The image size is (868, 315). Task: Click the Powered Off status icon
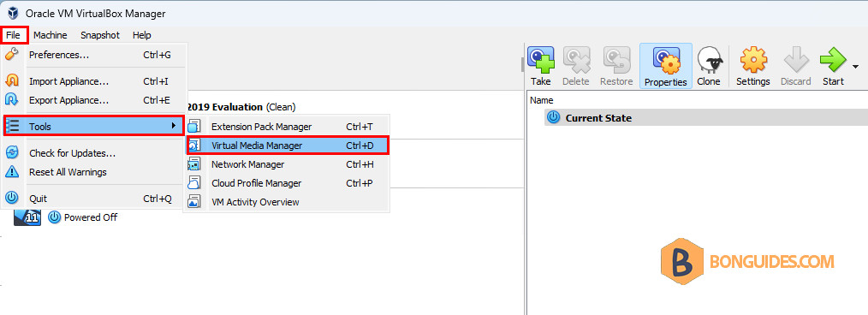pyautogui.click(x=54, y=217)
